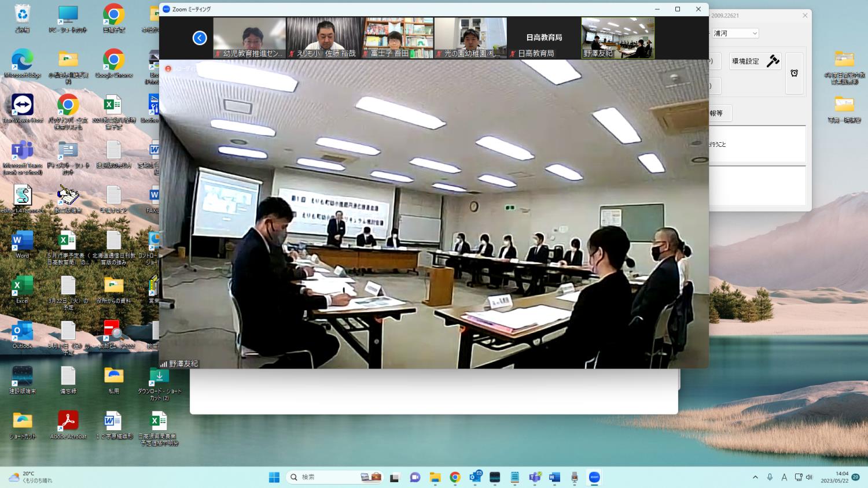Open Microsoft Edge from the desktop

(22, 60)
